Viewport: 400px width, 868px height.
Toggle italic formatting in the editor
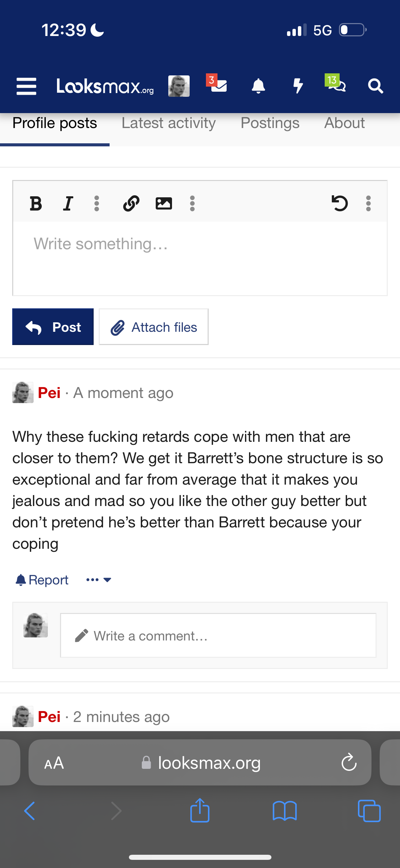(x=68, y=203)
